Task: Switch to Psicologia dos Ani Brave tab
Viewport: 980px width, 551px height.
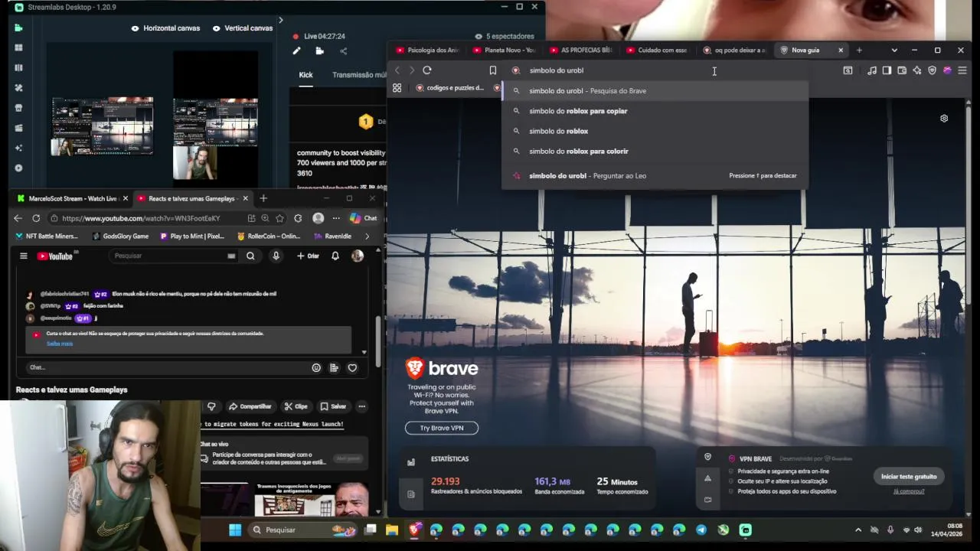Action: [427, 51]
